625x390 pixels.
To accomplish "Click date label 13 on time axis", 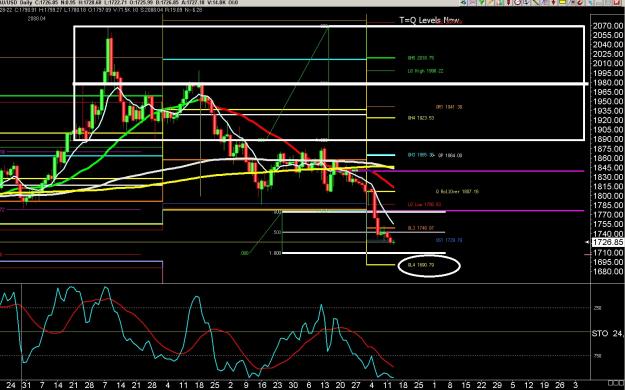I will click(x=325, y=385).
